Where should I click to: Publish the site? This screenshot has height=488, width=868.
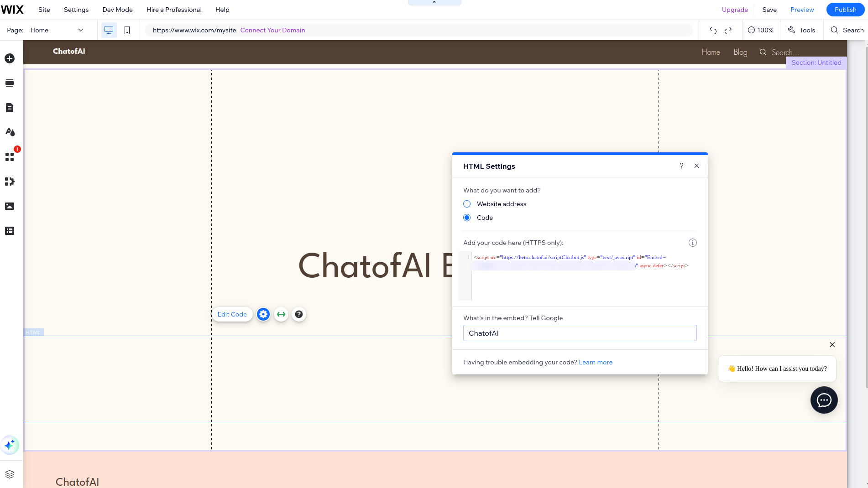[845, 10]
